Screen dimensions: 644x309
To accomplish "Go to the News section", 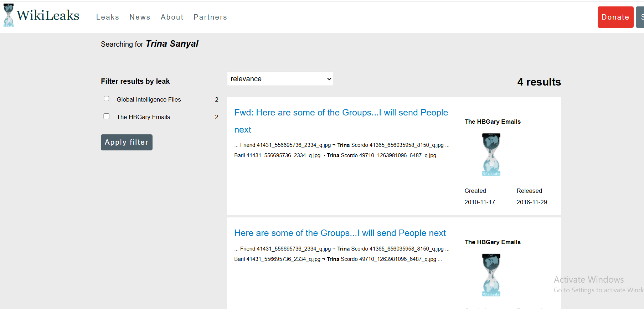I will (140, 17).
